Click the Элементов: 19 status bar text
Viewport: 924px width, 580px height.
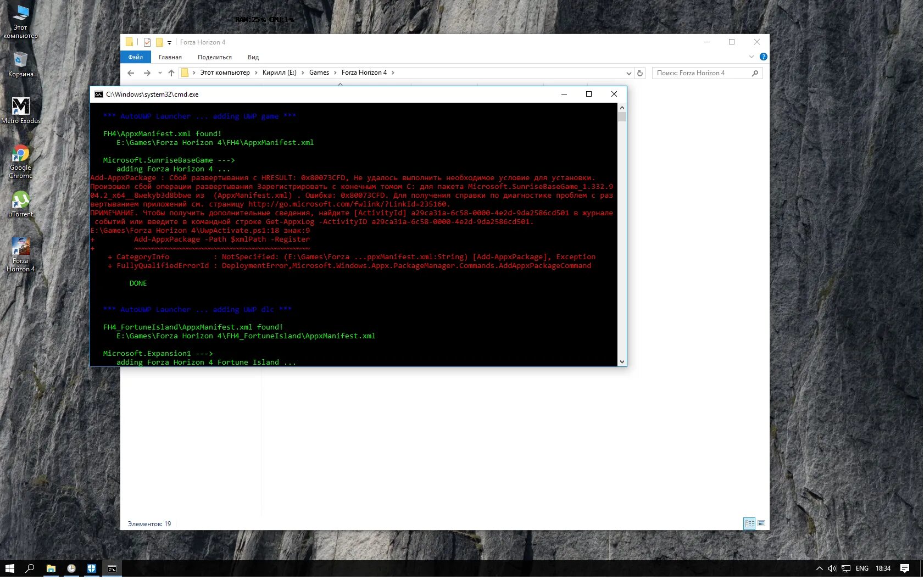tap(149, 524)
